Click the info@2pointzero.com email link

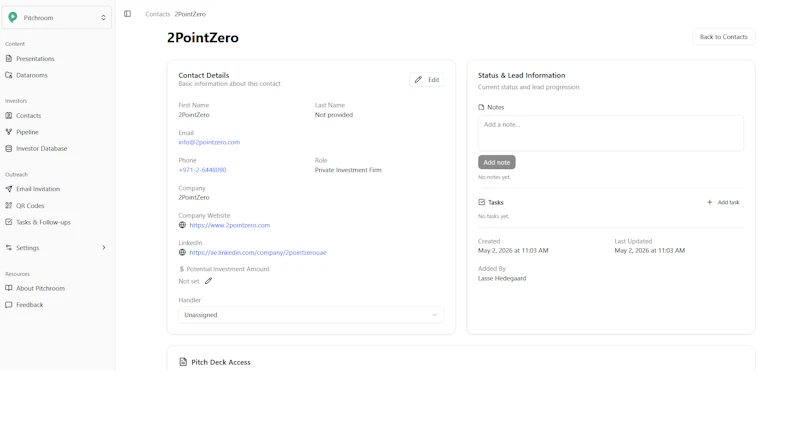pos(209,142)
